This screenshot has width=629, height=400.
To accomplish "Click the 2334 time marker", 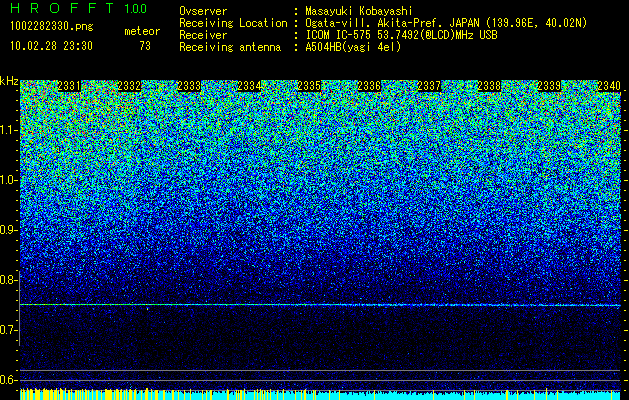I will [249, 86].
